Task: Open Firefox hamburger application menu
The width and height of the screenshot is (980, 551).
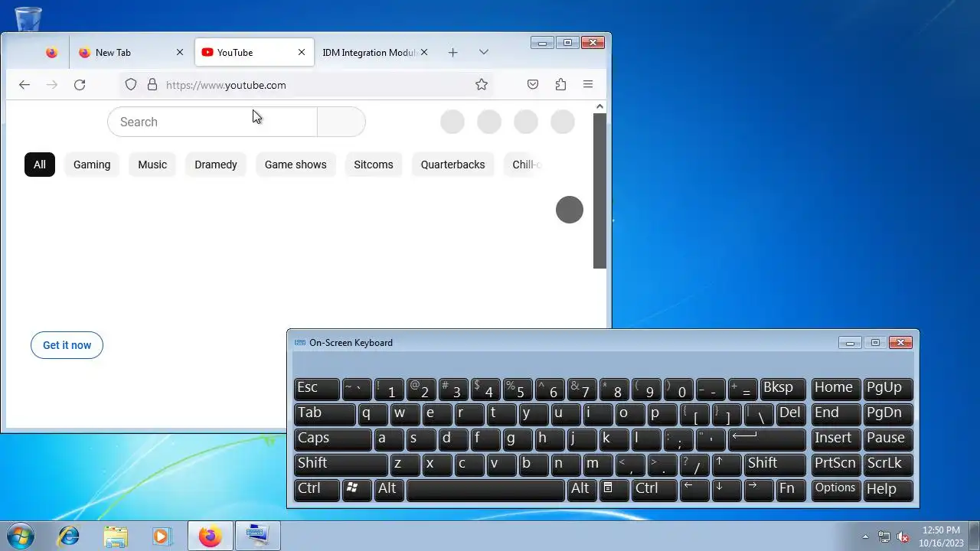Action: (588, 85)
